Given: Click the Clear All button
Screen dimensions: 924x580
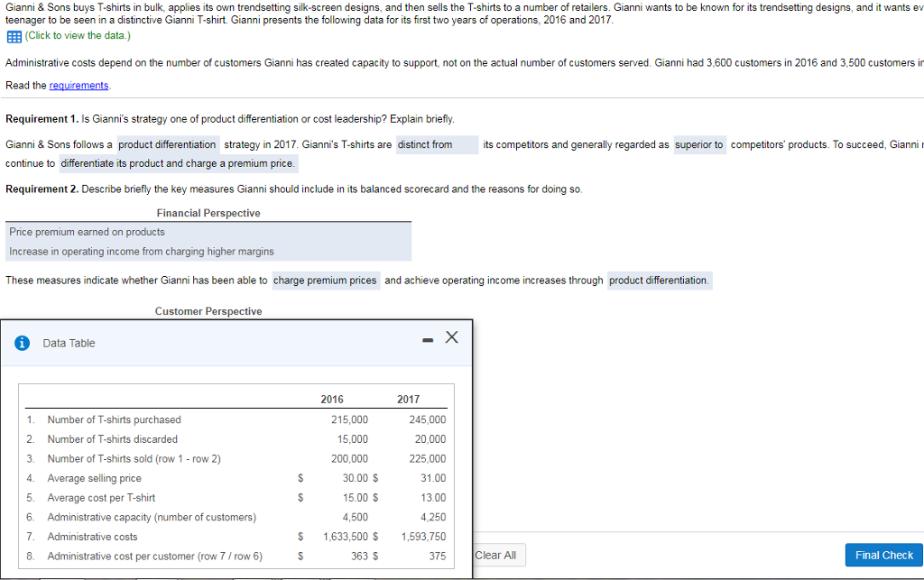Looking at the screenshot, I should [x=495, y=556].
